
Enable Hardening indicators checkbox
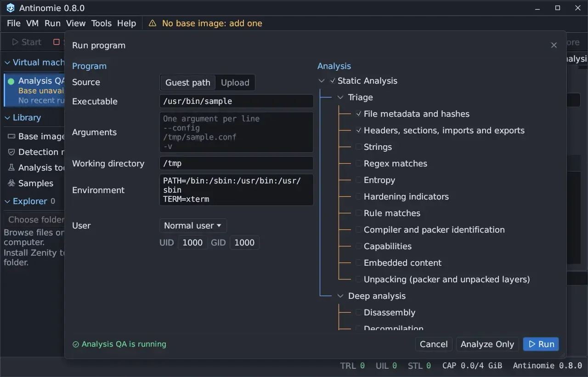coord(359,197)
